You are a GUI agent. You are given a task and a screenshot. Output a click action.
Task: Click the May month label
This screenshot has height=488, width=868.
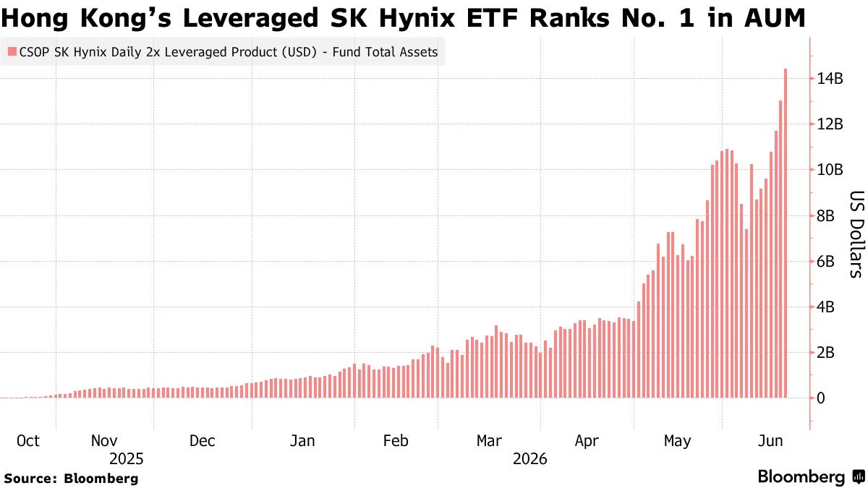click(677, 440)
